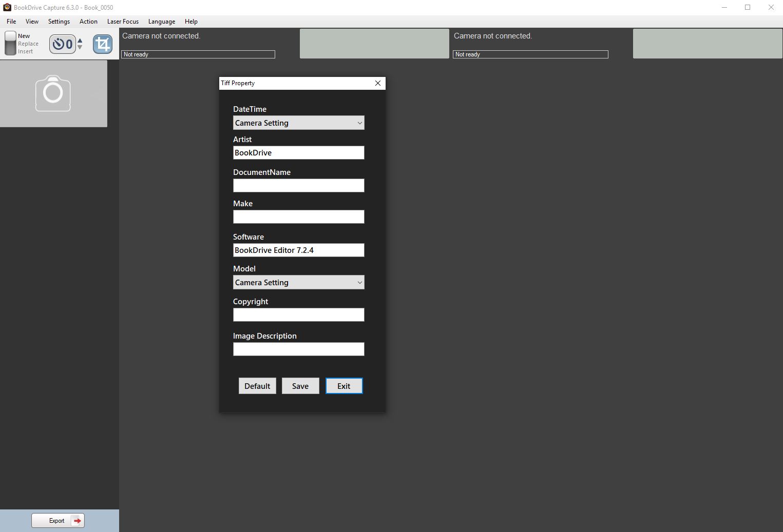The image size is (783, 532).
Task: Click the right camera preview panel
Action: [x=708, y=44]
